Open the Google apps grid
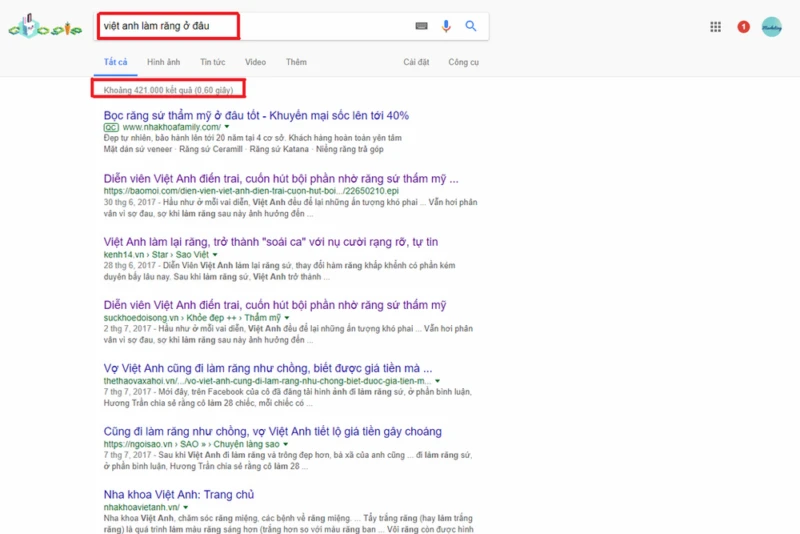800x534 pixels. coord(715,27)
